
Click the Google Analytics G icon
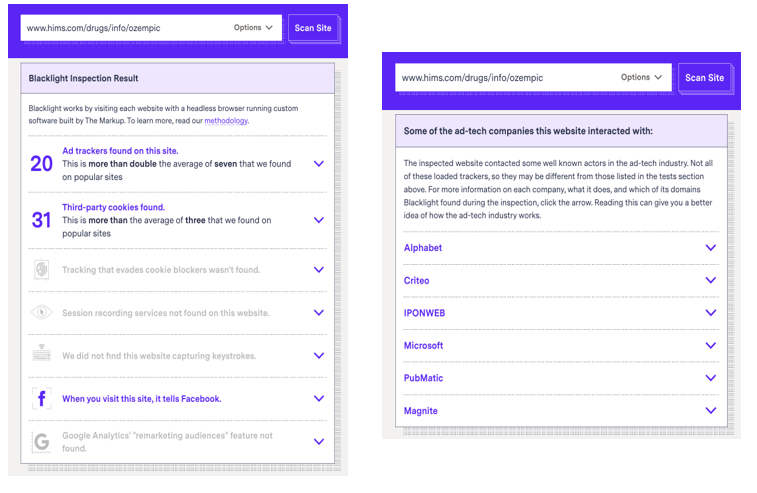[42, 441]
